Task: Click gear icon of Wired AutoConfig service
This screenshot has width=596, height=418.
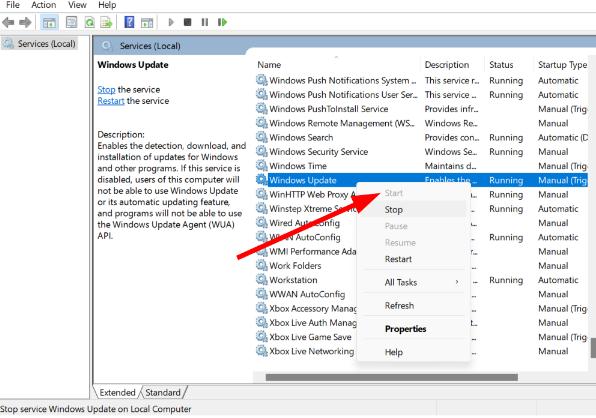Action: 262,223
